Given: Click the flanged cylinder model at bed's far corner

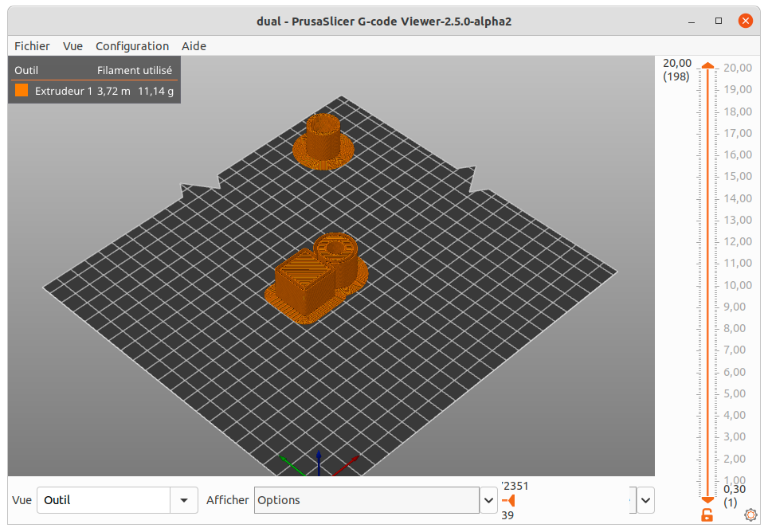Looking at the screenshot, I should [323, 141].
